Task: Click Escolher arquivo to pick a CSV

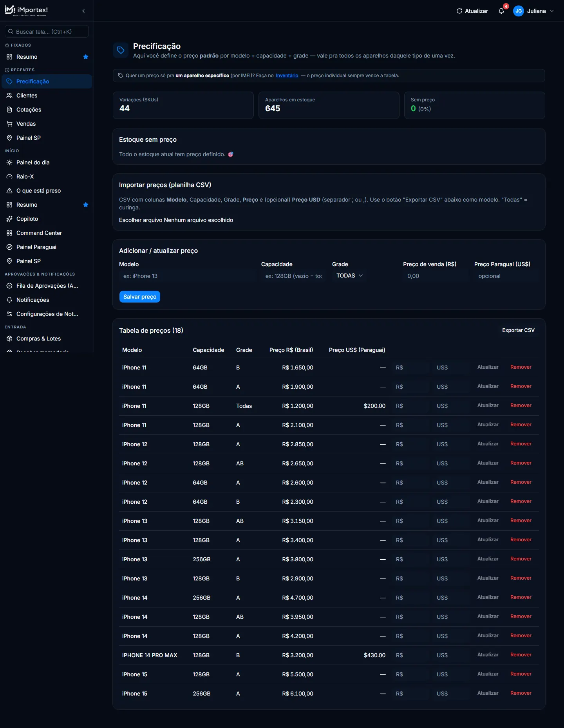Action: pos(141,220)
